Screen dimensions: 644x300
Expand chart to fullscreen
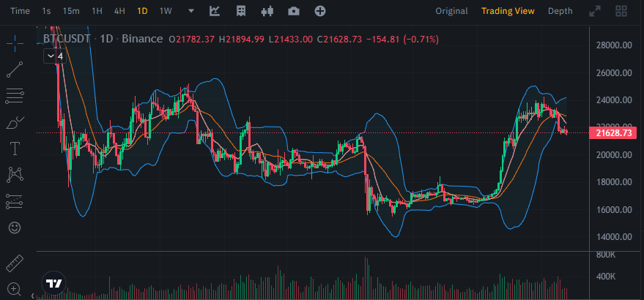point(595,11)
